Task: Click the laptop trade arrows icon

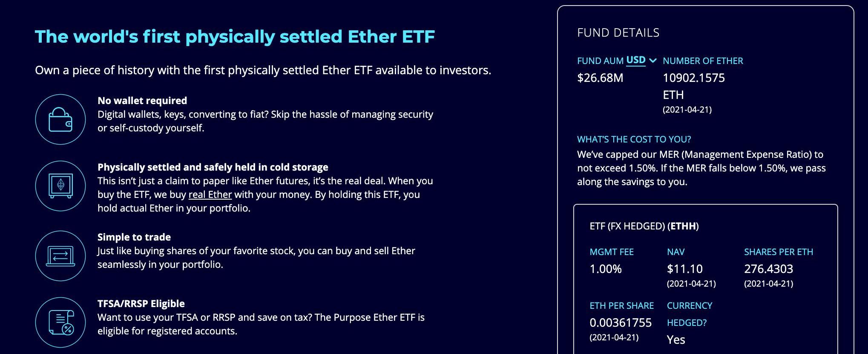Action: (60, 256)
